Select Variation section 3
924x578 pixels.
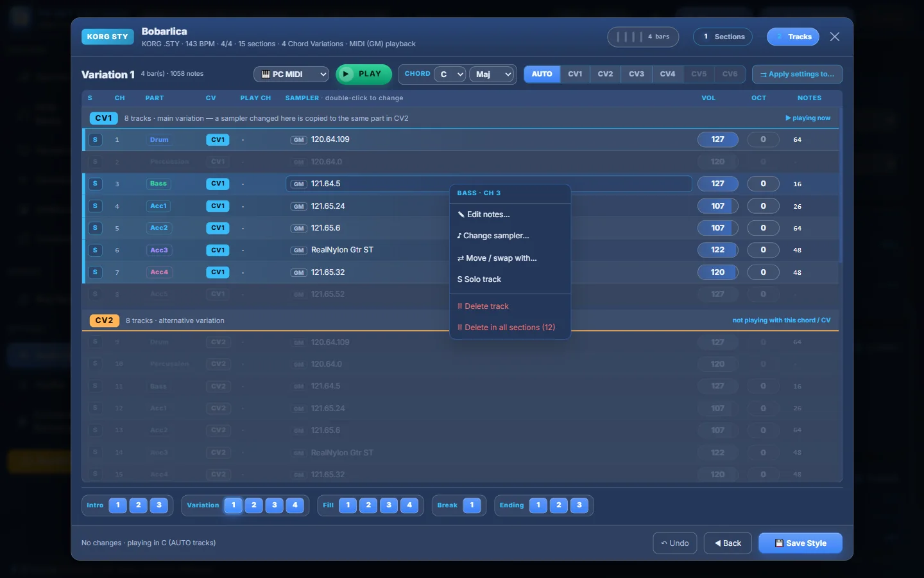click(275, 505)
